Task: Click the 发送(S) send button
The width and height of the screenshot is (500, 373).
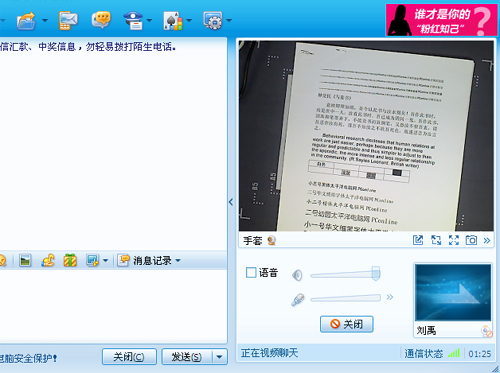Action: point(187,357)
